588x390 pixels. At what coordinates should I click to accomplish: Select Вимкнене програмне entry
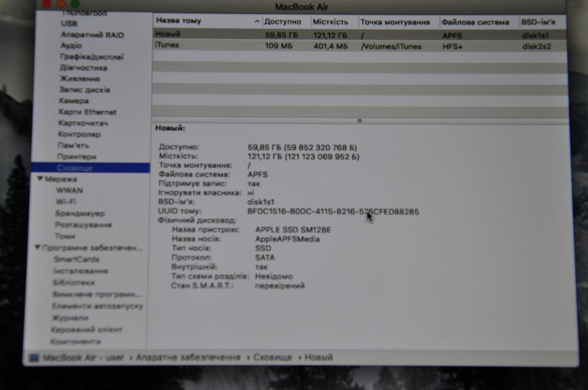[96, 294]
